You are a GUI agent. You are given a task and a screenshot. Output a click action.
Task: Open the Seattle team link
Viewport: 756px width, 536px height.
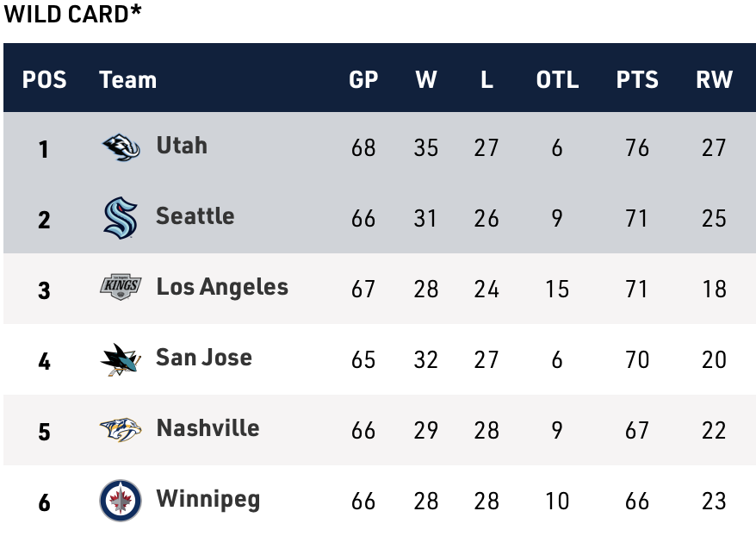pos(195,215)
